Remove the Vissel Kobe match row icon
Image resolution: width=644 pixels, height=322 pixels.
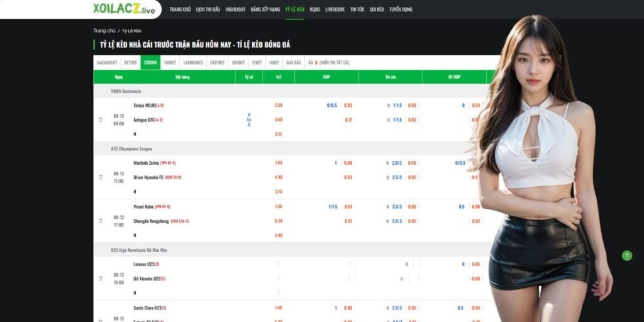(x=101, y=221)
